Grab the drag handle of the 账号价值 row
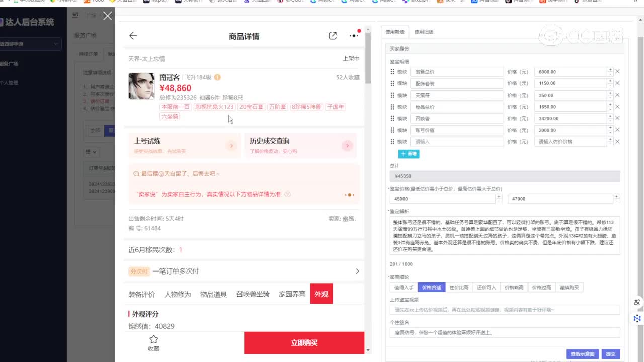644x362 pixels. (393, 130)
